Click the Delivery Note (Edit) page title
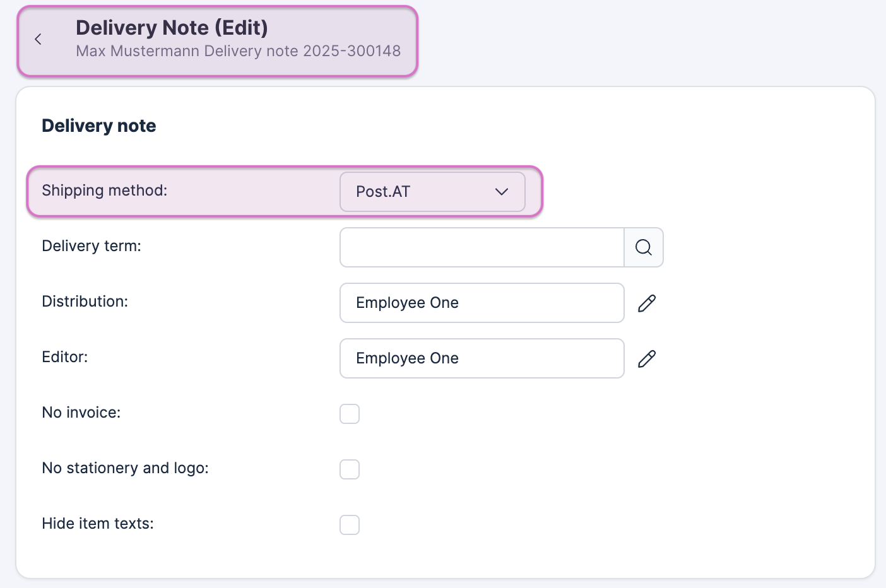This screenshot has width=886, height=588. pos(172,28)
